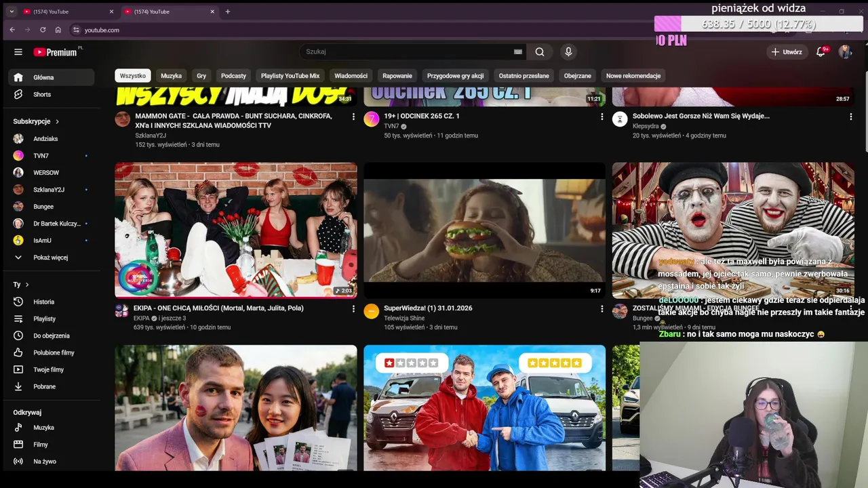Select Przygodowe gry akcji chip

(x=455, y=76)
